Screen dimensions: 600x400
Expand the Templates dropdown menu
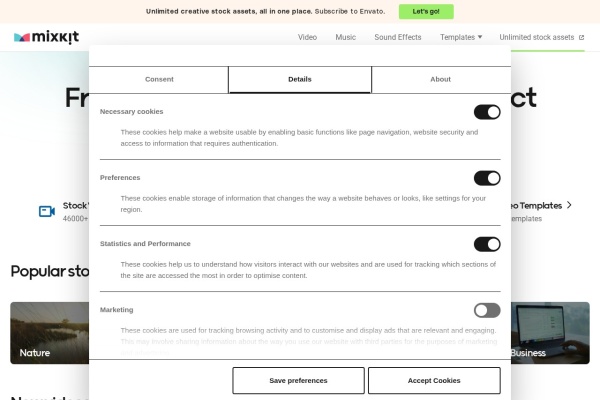pyautogui.click(x=461, y=37)
